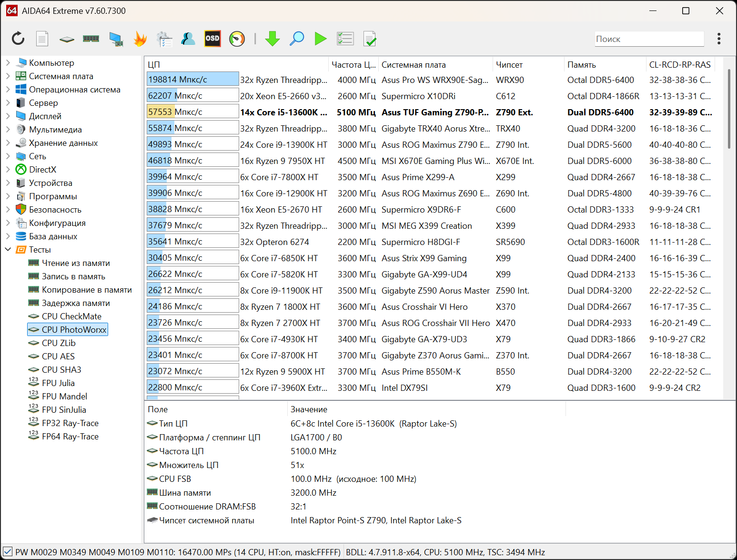This screenshot has height=560, width=737.
Task: Select the 57553 Мпкс/с result bar
Action: tap(192, 112)
